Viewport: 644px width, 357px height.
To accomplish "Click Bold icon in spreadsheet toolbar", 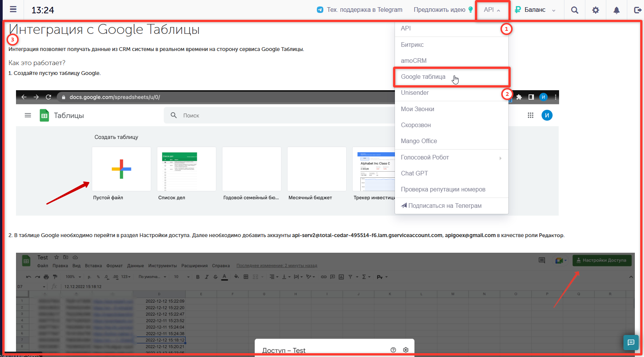I will (x=198, y=277).
